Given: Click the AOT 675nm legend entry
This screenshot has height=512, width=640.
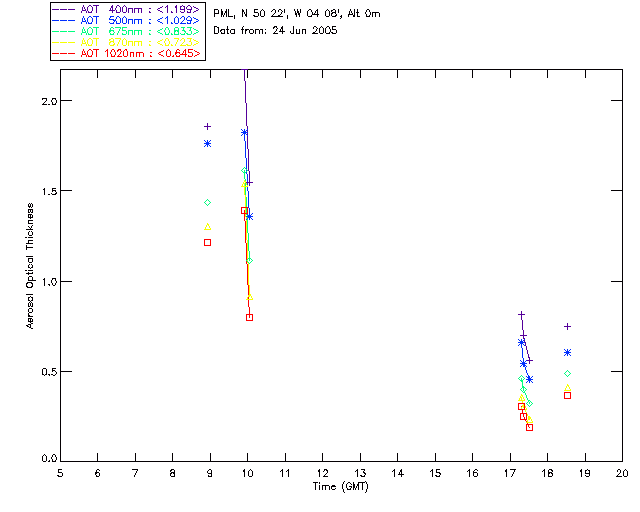Looking at the screenshot, I should point(126,31).
